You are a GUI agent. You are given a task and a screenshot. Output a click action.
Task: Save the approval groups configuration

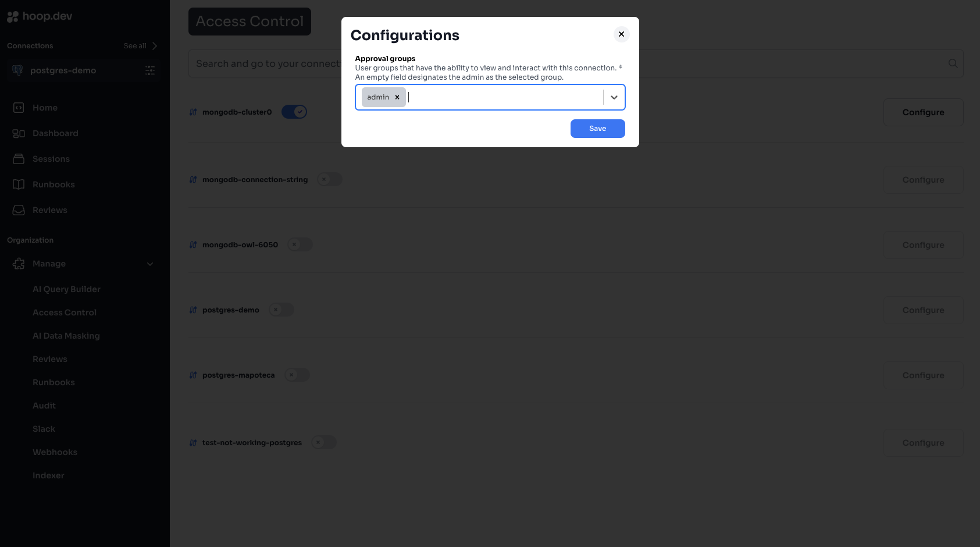[597, 128]
